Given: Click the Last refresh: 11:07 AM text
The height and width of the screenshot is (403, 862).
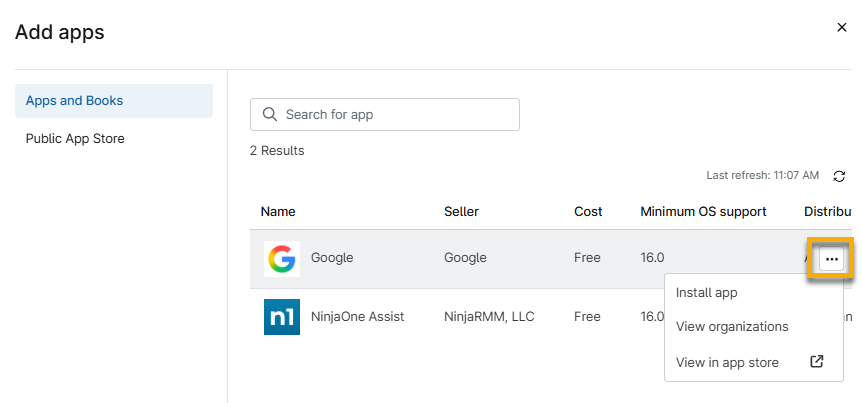Looking at the screenshot, I should [x=762, y=176].
